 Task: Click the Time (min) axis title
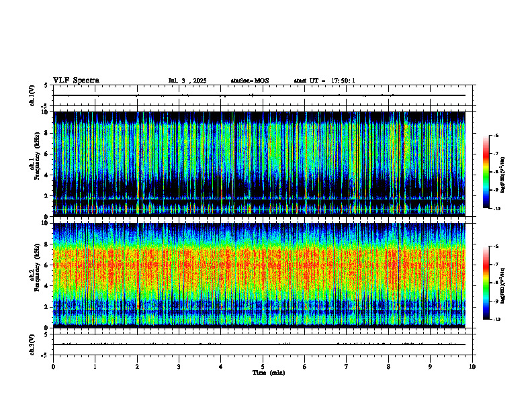coord(269,373)
